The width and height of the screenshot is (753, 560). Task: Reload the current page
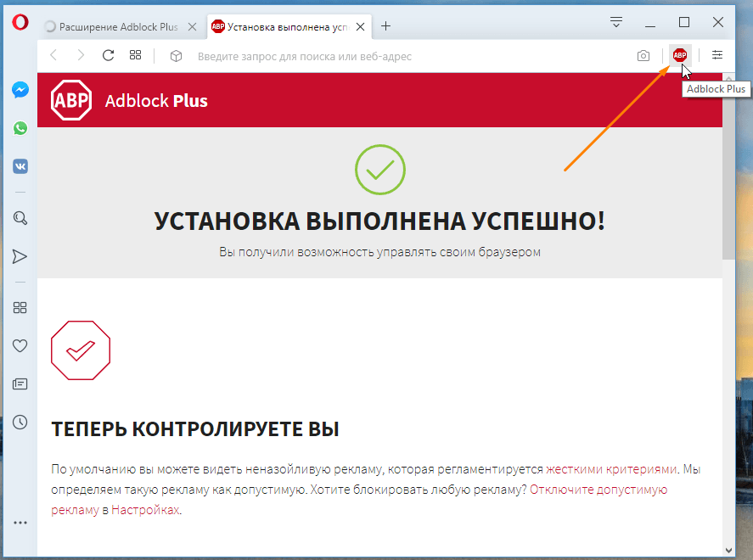108,56
